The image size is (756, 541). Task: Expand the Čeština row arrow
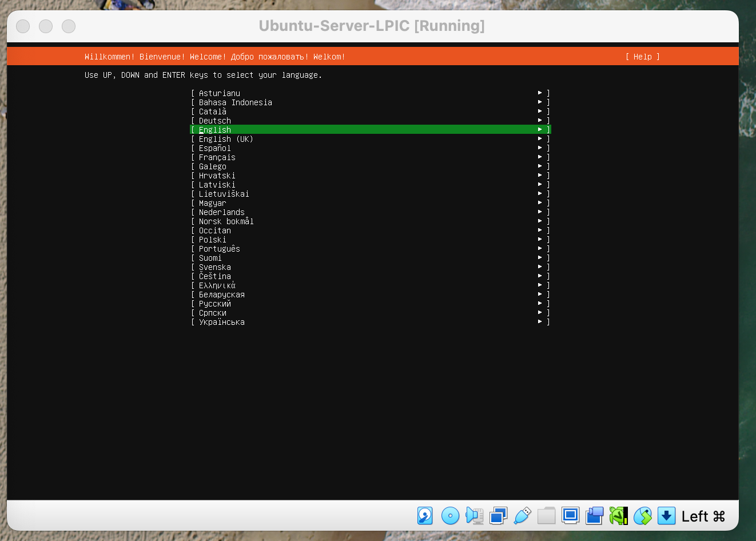[540, 276]
